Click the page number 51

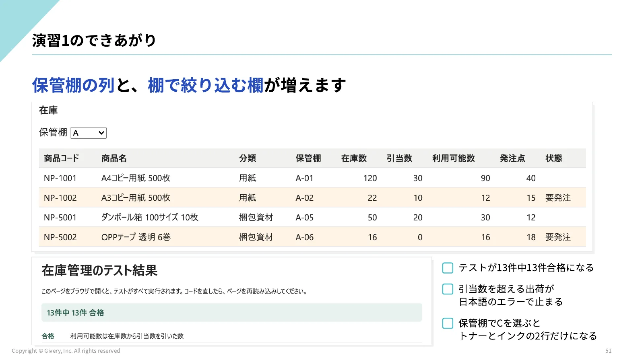pyautogui.click(x=608, y=351)
